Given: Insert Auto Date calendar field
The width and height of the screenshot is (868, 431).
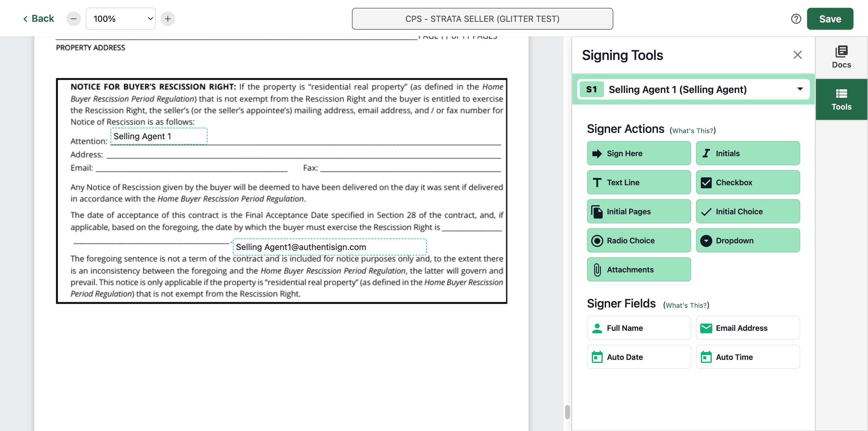Looking at the screenshot, I should (x=638, y=357).
